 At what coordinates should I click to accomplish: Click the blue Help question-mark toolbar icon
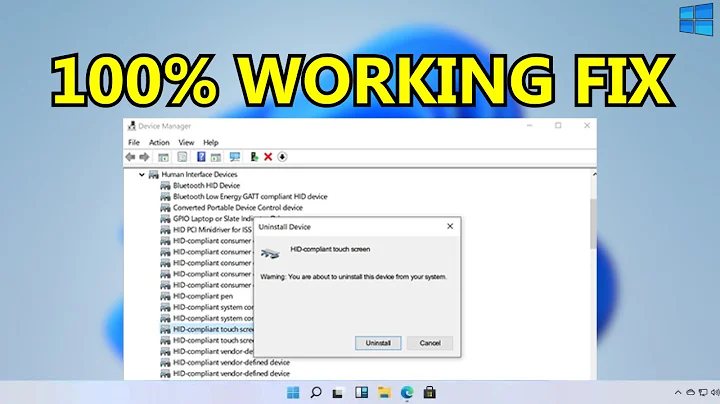pyautogui.click(x=201, y=157)
